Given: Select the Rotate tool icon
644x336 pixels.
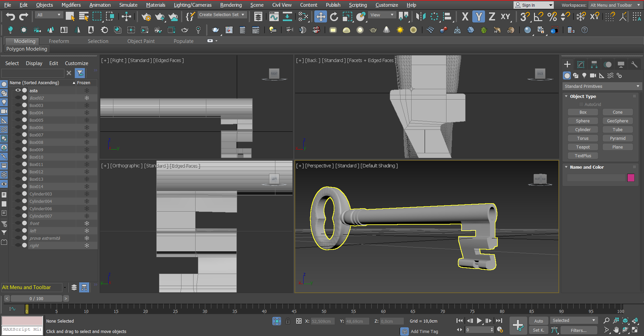Looking at the screenshot, I should click(334, 16).
